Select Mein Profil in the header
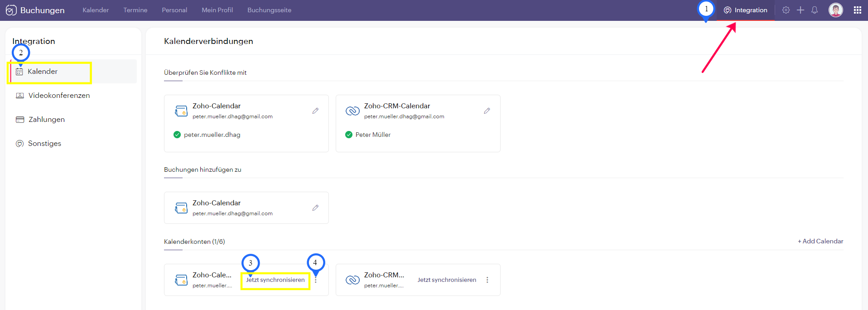The width and height of the screenshot is (868, 310). point(217,10)
